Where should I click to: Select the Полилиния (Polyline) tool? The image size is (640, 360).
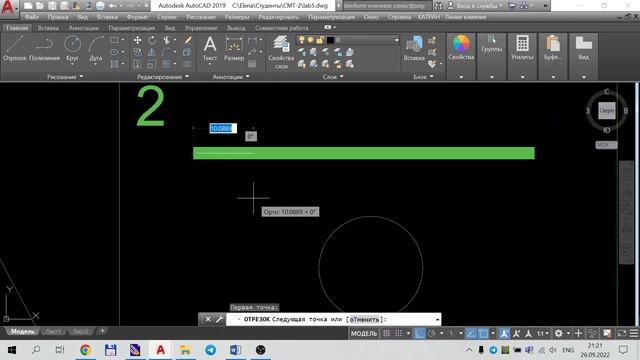click(x=44, y=49)
